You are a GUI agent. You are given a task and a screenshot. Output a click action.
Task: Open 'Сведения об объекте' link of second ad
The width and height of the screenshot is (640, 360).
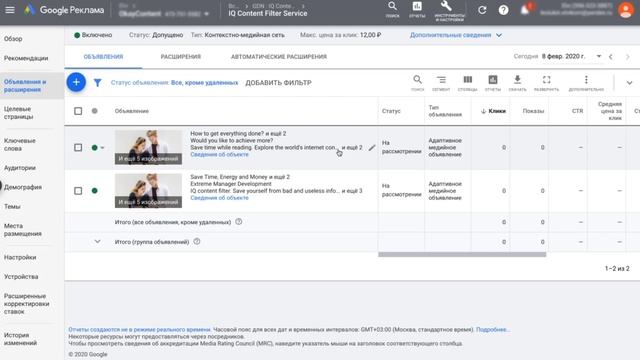point(219,198)
